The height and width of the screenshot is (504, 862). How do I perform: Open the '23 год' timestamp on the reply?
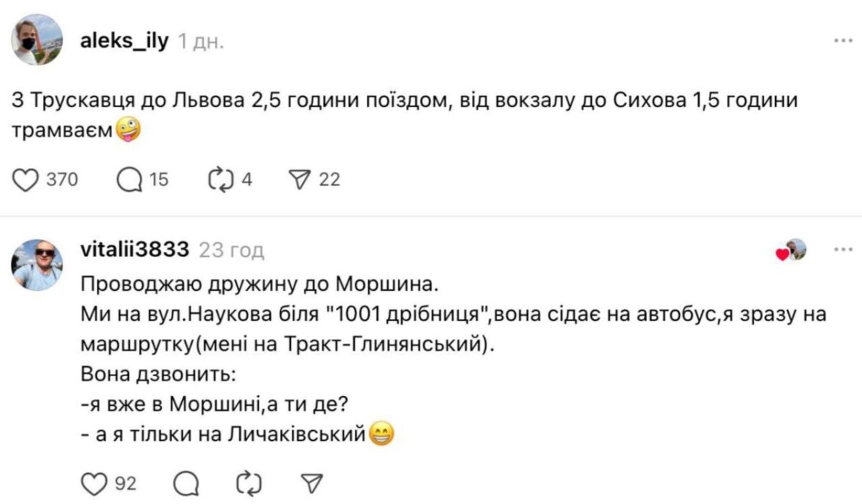(x=231, y=251)
